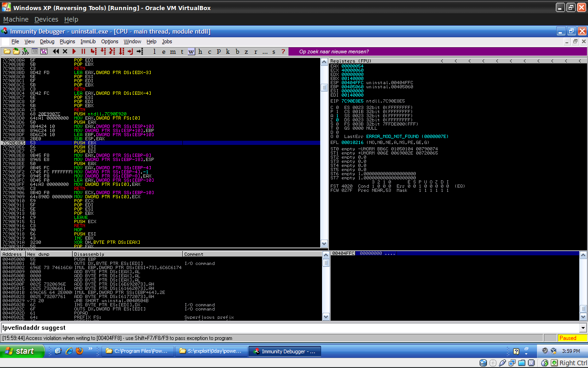The width and height of the screenshot is (588, 368).
Task: Pause execution with the red pause icon
Action: coord(83,52)
